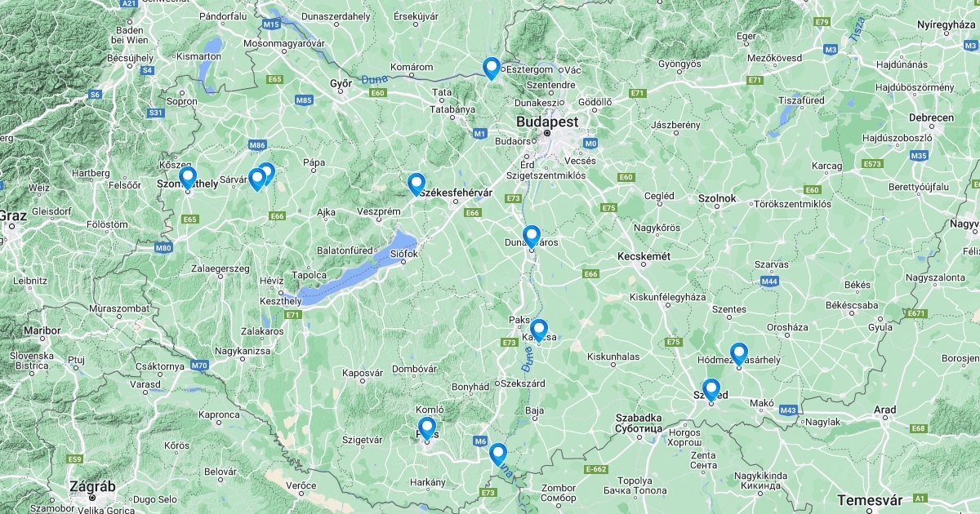Screen dimensions: 980x514
Task: Select the marker at Dunaújváros
Action: [x=532, y=237]
